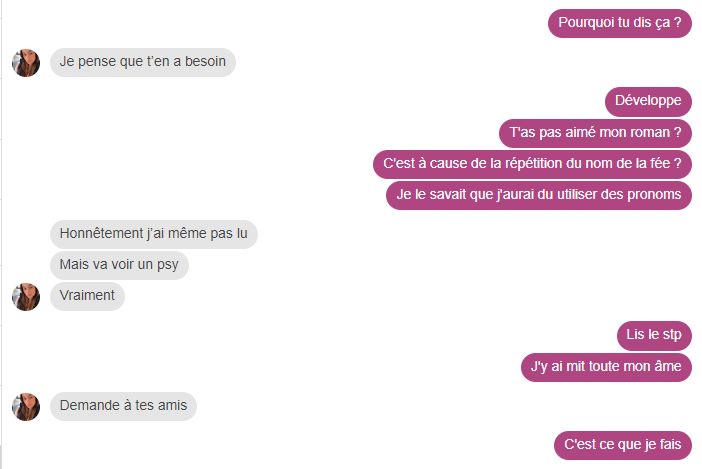Click the word "psy" in received message

click(168, 265)
